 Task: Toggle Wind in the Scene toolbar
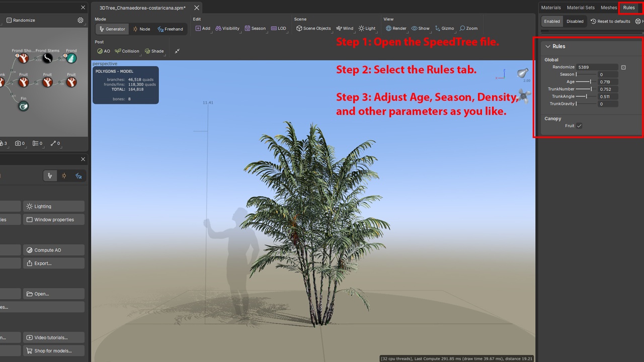point(345,28)
